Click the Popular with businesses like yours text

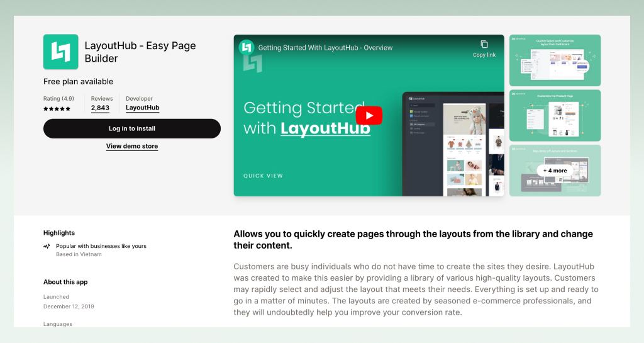pyautogui.click(x=101, y=246)
